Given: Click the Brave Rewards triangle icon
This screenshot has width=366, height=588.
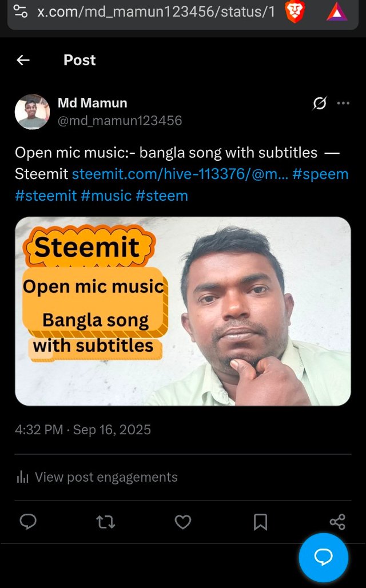Looking at the screenshot, I should coord(337,12).
